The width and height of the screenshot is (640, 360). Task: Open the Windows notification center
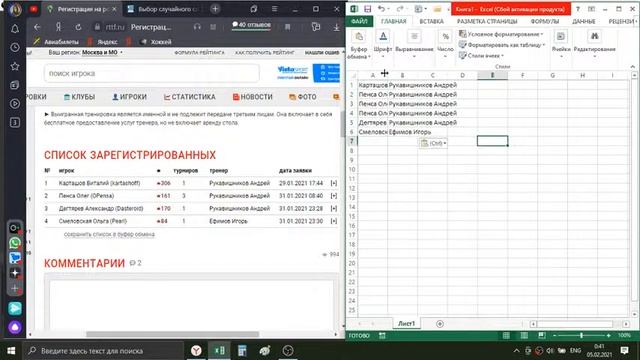(x=624, y=351)
